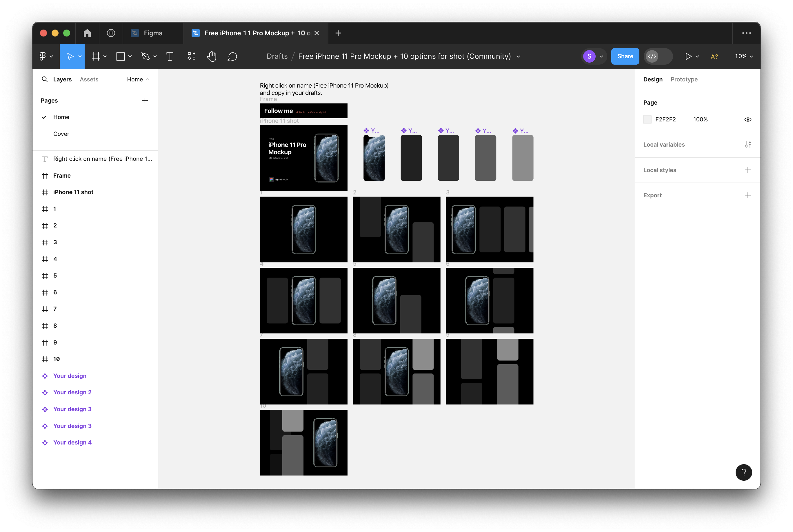Open the 10% zoom dropdown
Viewport: 793px width, 532px height.
(x=744, y=56)
